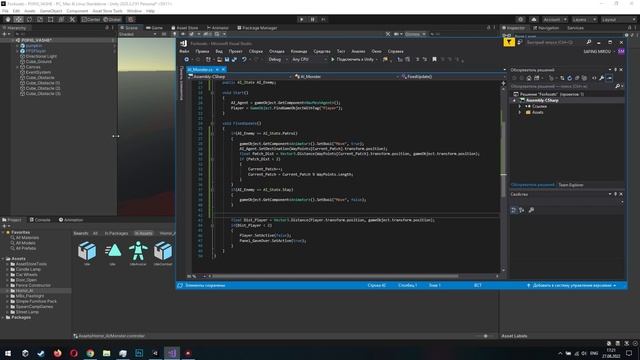
Task: Open the Shaded draw mode dropdown
Action: point(138,34)
